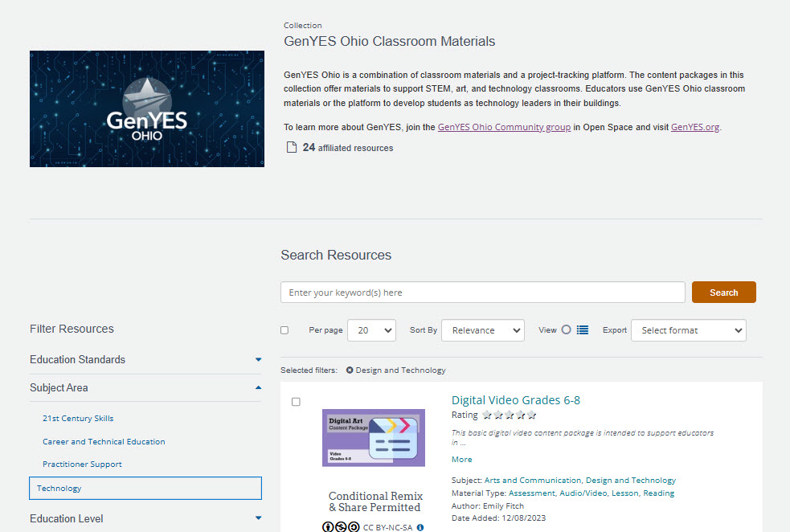Open the Per page dropdown

[372, 330]
